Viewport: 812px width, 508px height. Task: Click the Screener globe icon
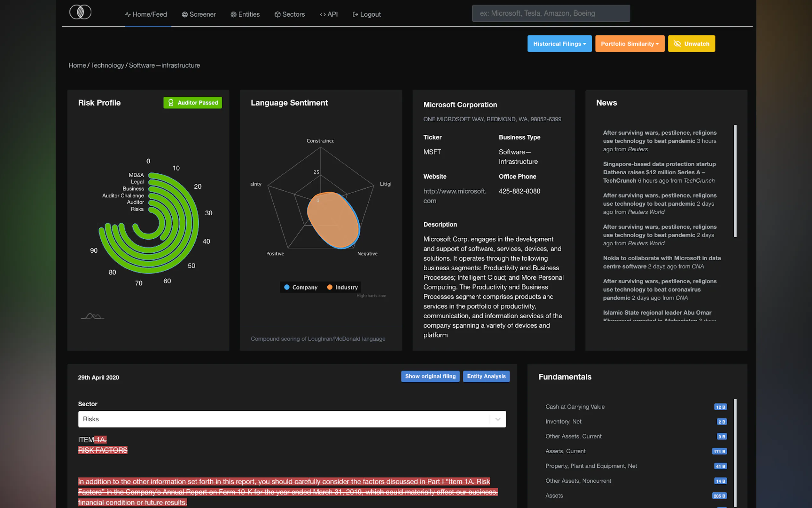pos(185,14)
